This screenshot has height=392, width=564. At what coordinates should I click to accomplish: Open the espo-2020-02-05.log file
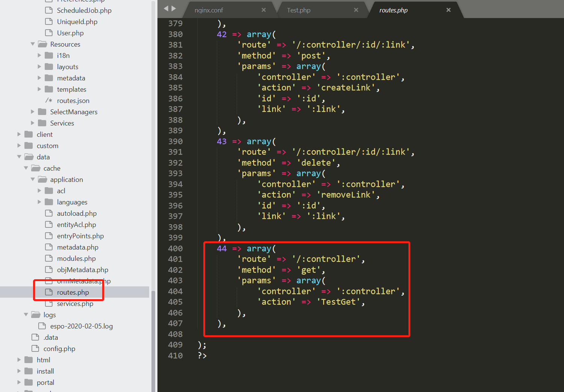point(81,326)
